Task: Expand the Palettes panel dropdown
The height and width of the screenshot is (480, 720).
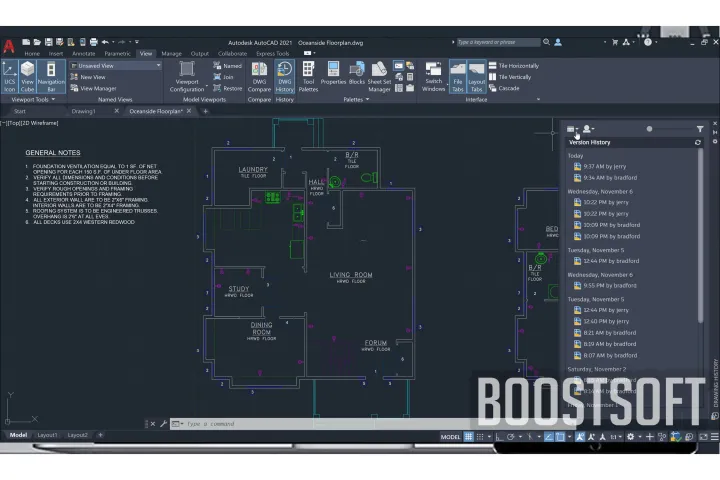Action: click(x=356, y=99)
